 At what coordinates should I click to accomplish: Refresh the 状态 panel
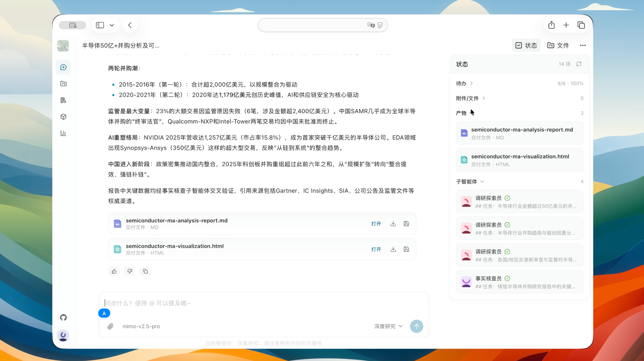pyautogui.click(x=579, y=64)
